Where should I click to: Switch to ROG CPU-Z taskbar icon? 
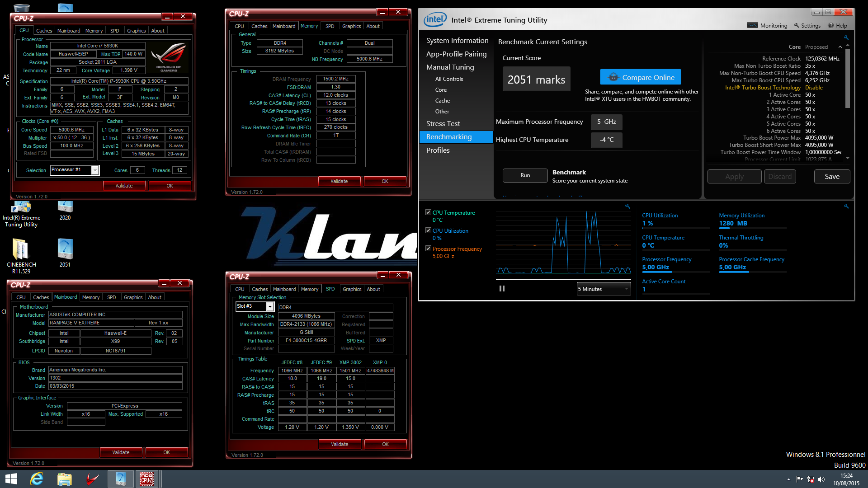147,479
